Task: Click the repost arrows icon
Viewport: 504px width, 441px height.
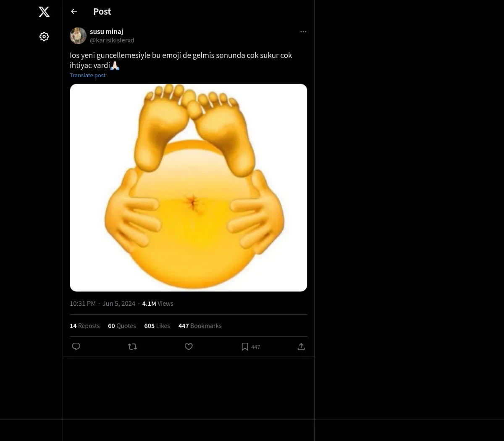Action: 132,346
